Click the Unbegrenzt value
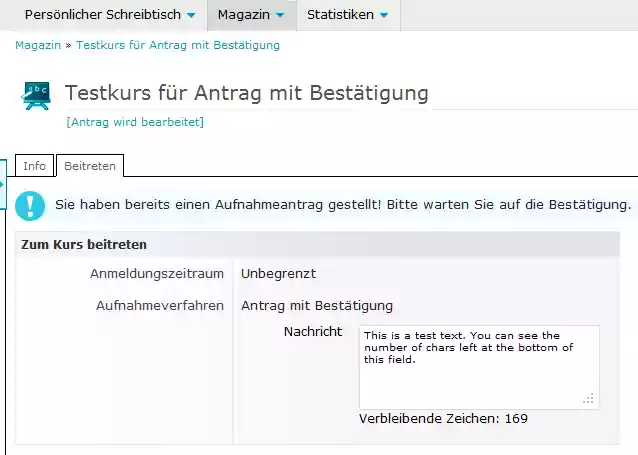Viewport: 638px width, 455px height. (x=278, y=273)
